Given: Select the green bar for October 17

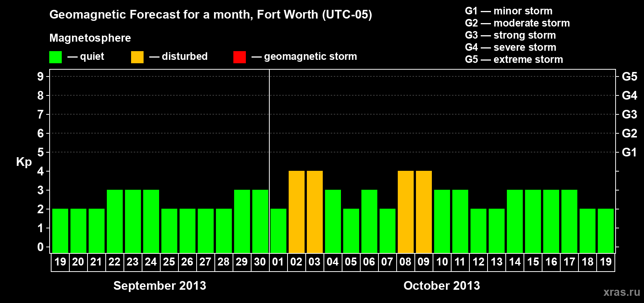Looking at the screenshot, I should click(x=569, y=222).
